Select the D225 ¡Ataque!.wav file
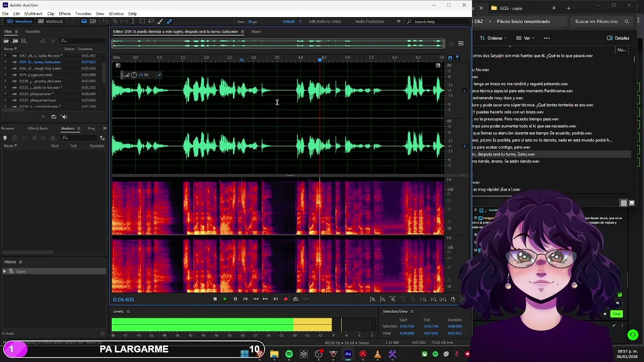Image resolution: width=644 pixels, height=362 pixels. tap(36, 94)
